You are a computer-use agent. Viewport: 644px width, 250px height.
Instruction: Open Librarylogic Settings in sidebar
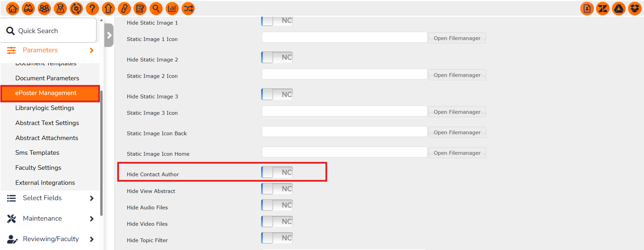(x=45, y=108)
